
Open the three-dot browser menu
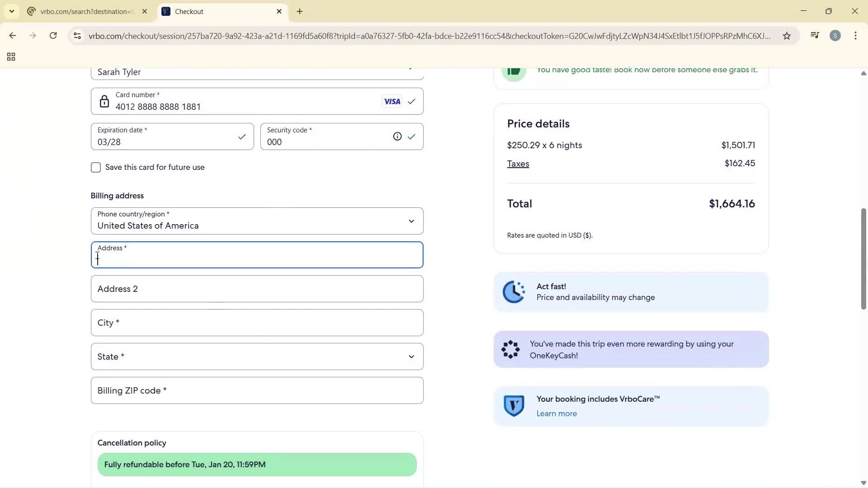[856, 36]
